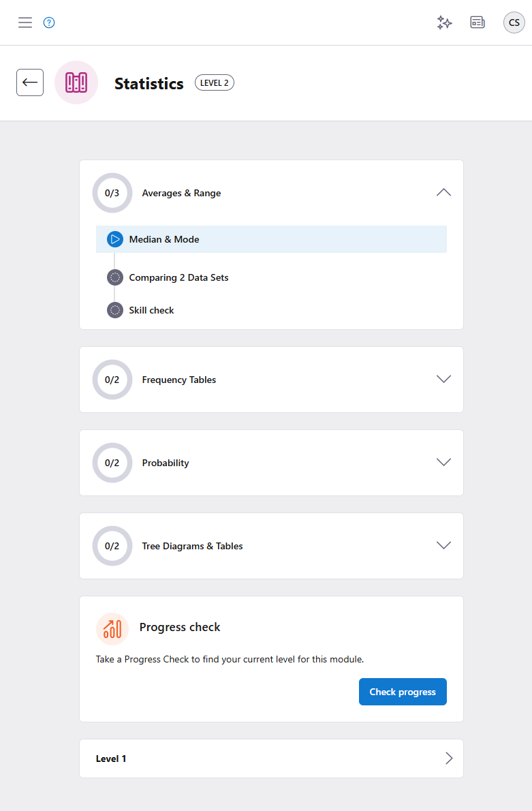Select the Comparing 2 Data Sets lesson
The image size is (532, 811).
coord(178,277)
